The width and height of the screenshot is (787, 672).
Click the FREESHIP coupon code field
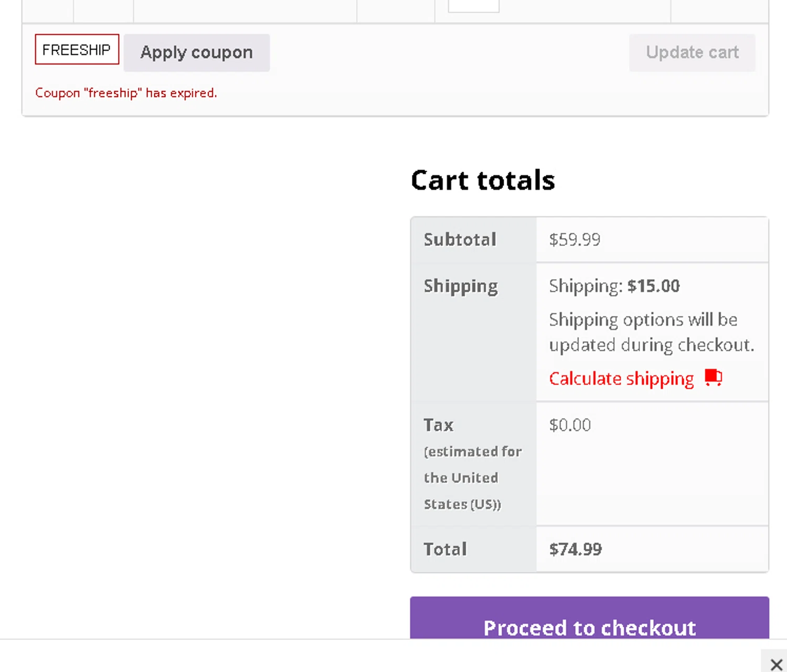click(x=77, y=49)
